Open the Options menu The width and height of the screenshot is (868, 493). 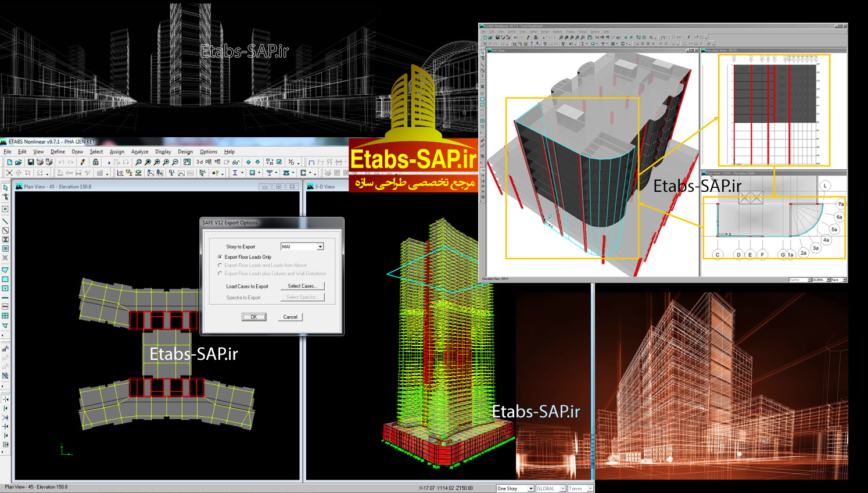[x=209, y=152]
